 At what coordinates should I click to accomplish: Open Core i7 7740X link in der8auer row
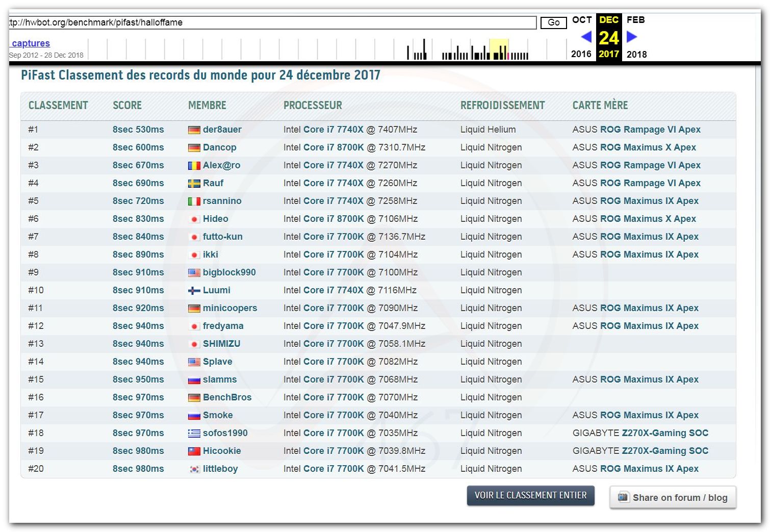333,130
